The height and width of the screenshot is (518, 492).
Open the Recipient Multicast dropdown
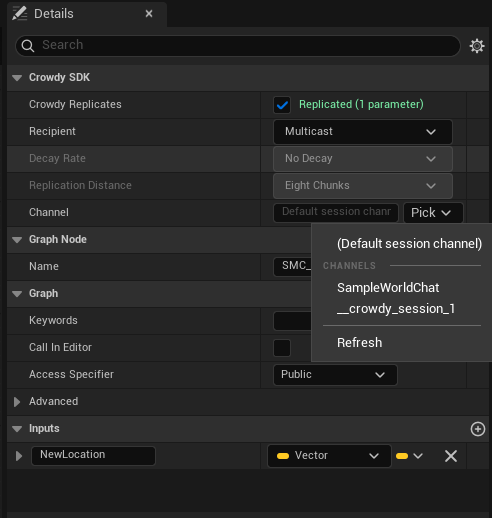tap(363, 132)
